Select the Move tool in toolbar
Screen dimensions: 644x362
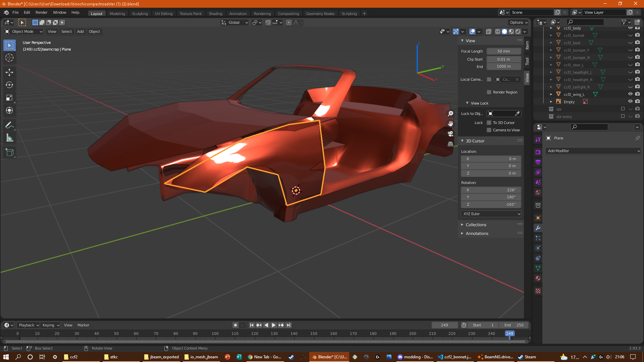tap(9, 72)
